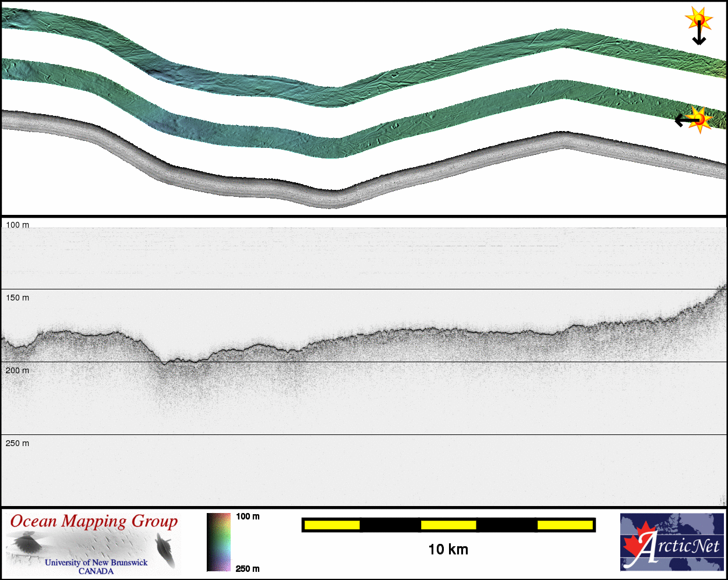Click the rightmost yellow scale bar segment
The height and width of the screenshot is (580, 728).
[x=564, y=525]
